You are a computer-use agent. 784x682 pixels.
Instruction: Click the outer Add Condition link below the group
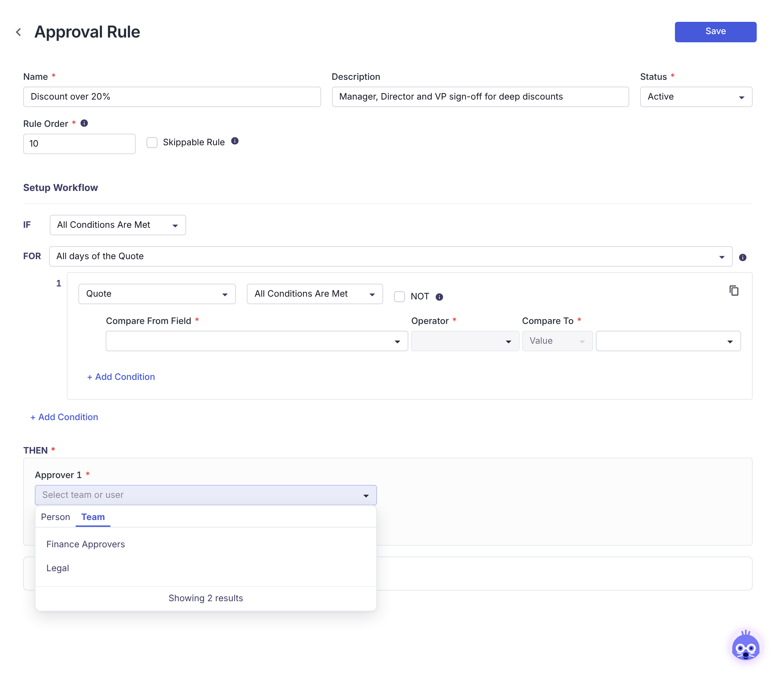point(64,417)
